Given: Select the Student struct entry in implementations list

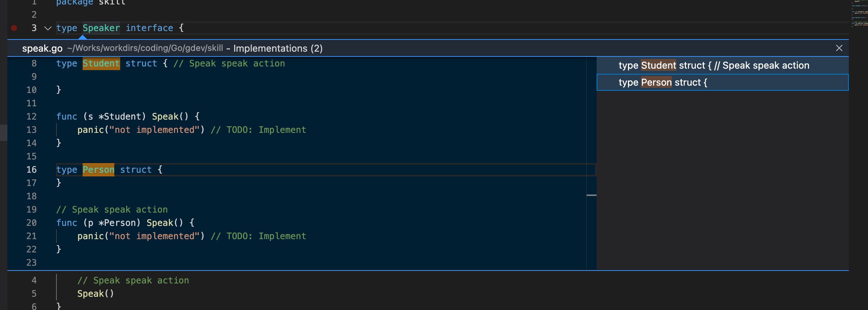Looking at the screenshot, I should pyautogui.click(x=714, y=65).
